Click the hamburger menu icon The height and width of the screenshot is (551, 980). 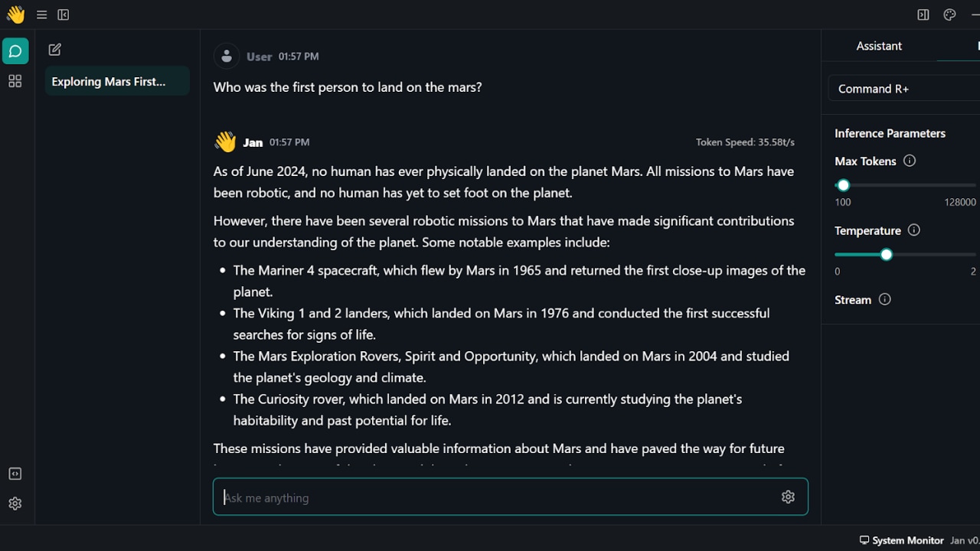click(x=41, y=15)
